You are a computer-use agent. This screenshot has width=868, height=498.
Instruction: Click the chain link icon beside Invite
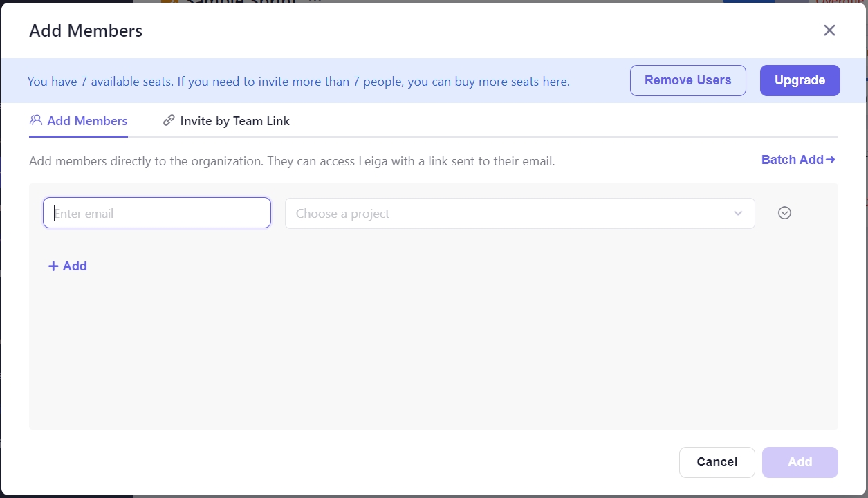pyautogui.click(x=169, y=120)
